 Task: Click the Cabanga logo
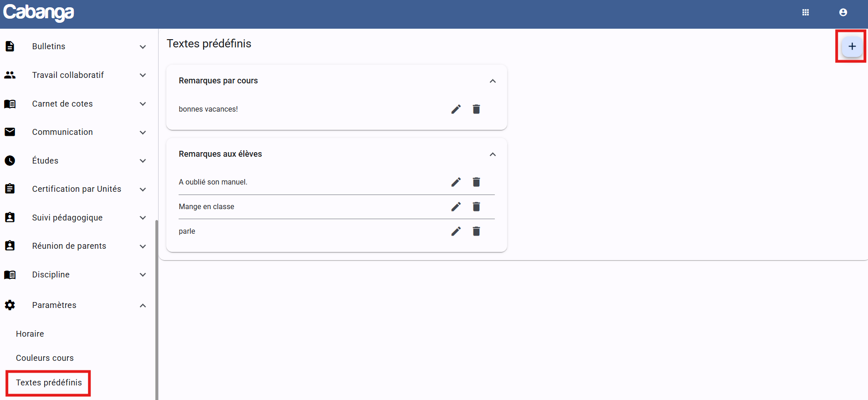point(39,13)
